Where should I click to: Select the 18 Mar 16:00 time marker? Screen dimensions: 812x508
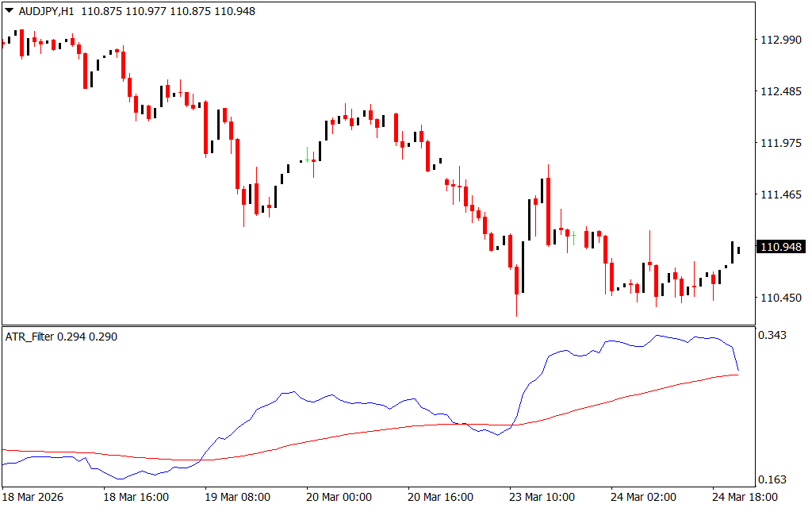coord(136,497)
